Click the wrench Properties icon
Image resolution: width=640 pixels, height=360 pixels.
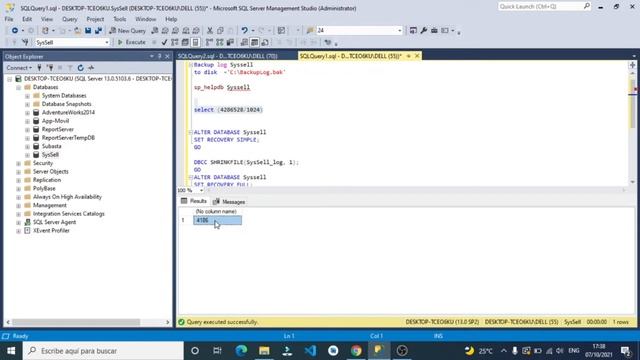click(424, 31)
